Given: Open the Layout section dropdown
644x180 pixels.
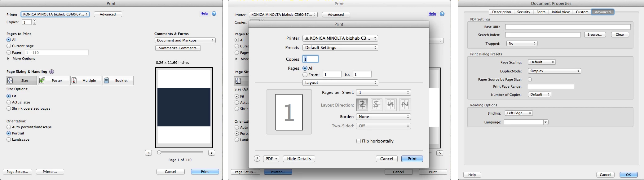Looking at the screenshot, I should coord(340,82).
